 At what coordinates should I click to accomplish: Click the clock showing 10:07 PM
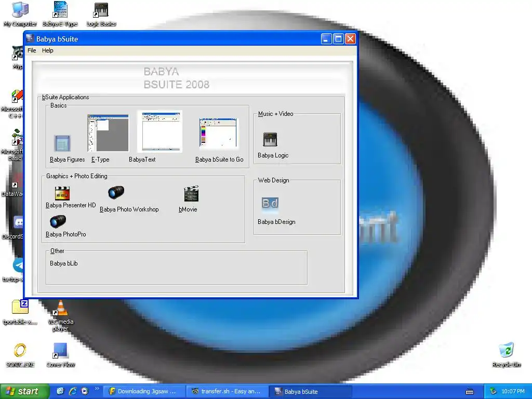pos(513,392)
